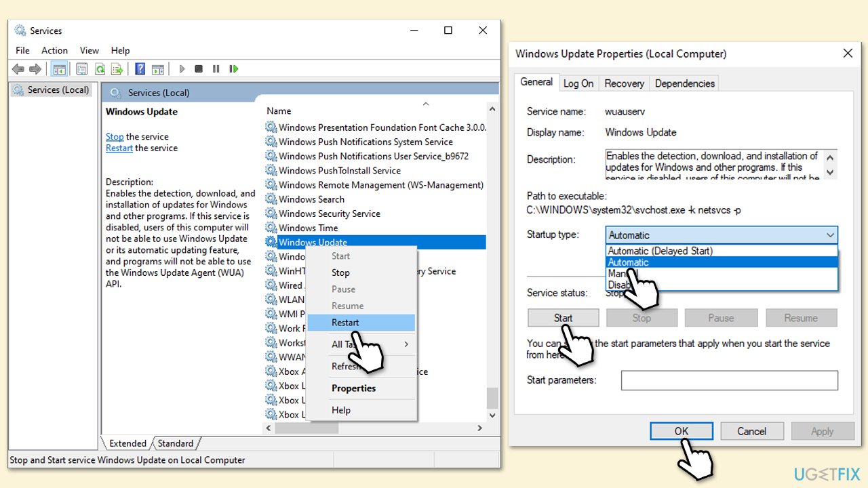Go back with the toolbar Back arrow

tap(18, 69)
